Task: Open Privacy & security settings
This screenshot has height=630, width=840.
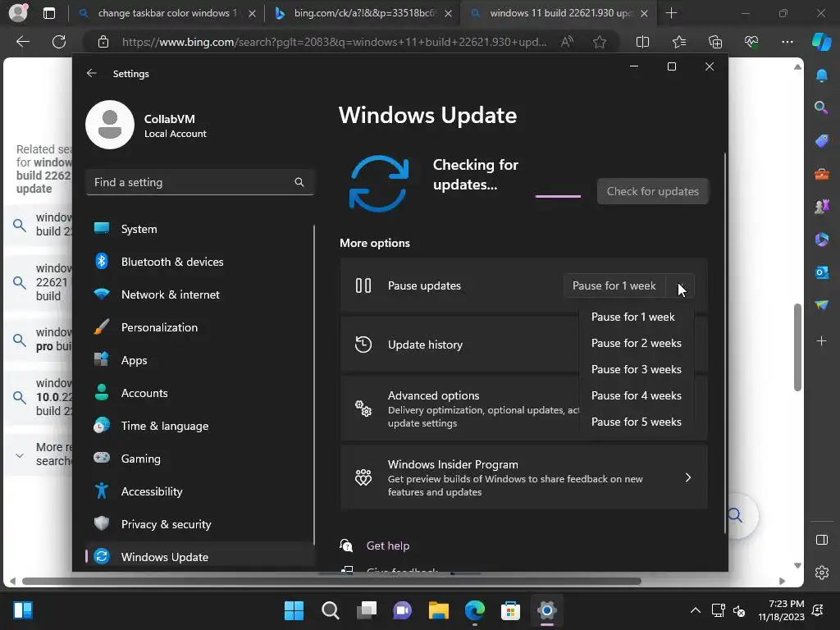Action: click(x=199, y=524)
